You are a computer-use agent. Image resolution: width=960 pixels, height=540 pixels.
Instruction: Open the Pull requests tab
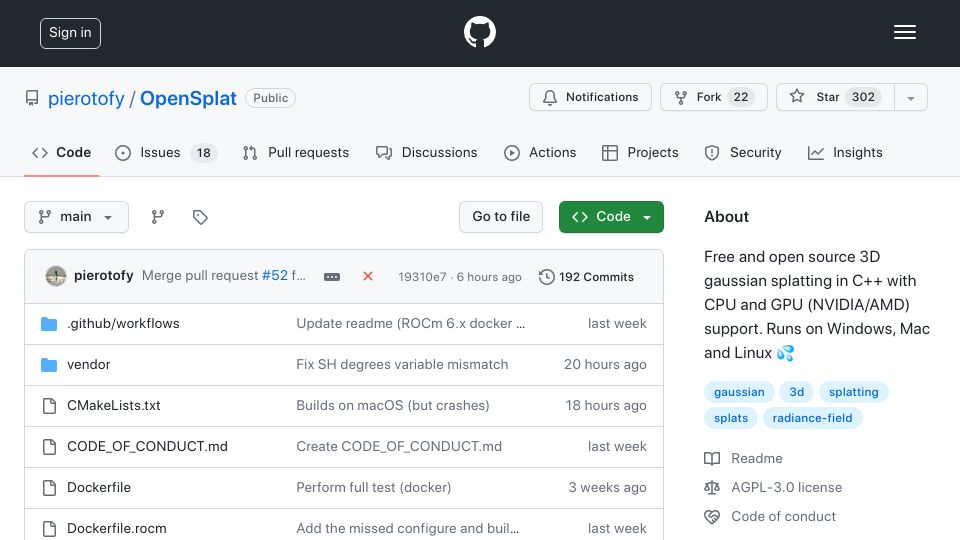point(296,152)
